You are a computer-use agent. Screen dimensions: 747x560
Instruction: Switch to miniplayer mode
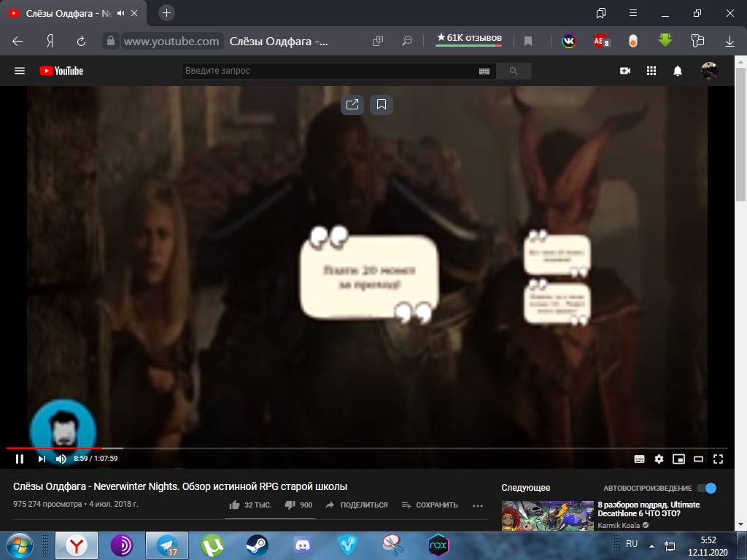tap(678, 459)
